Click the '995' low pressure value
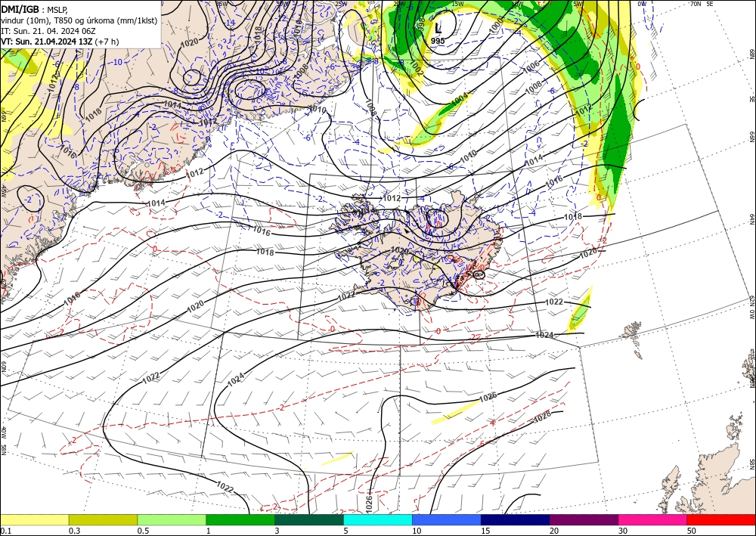Screen dimensions: 756x536 point(438,42)
